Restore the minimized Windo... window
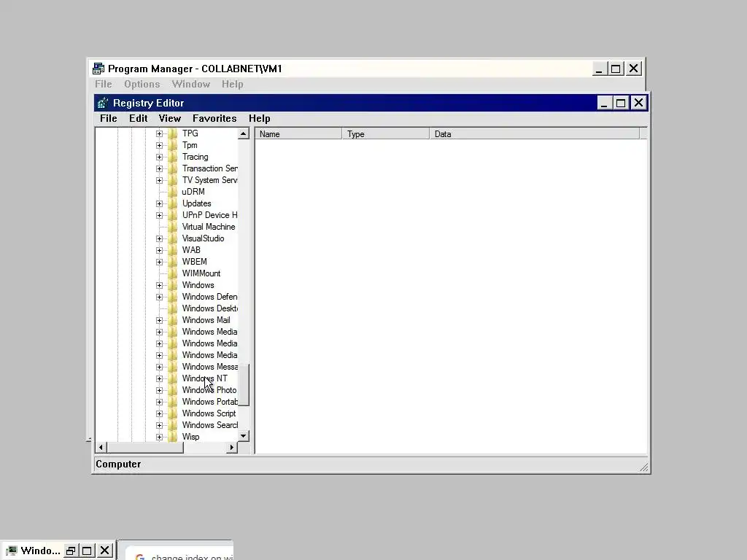 [71, 551]
